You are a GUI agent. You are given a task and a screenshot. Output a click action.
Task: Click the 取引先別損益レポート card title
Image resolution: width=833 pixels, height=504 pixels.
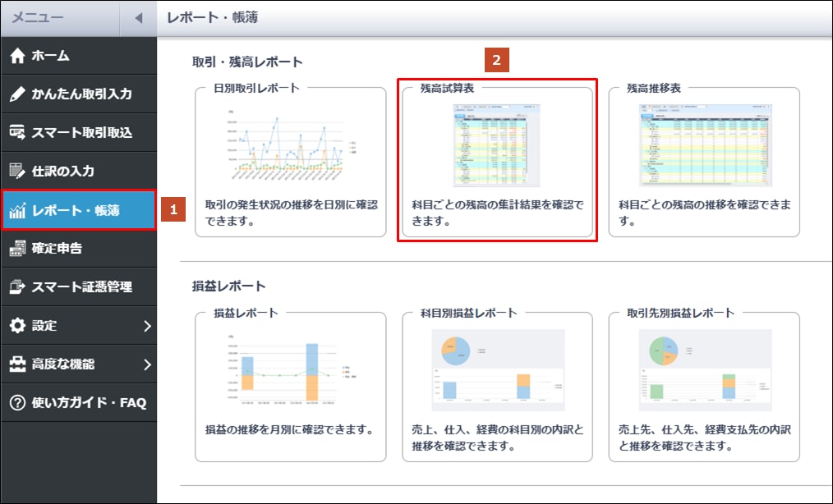click(x=681, y=313)
